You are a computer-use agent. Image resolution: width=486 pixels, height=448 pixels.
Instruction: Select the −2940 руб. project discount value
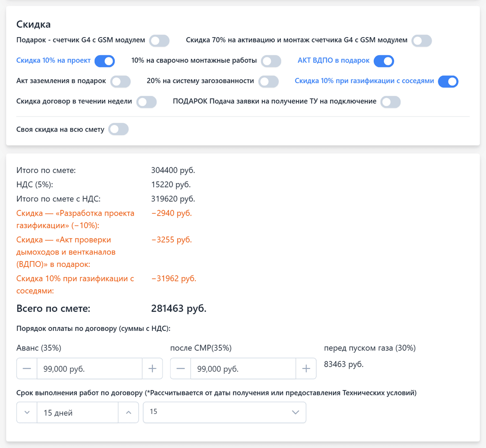(x=171, y=213)
